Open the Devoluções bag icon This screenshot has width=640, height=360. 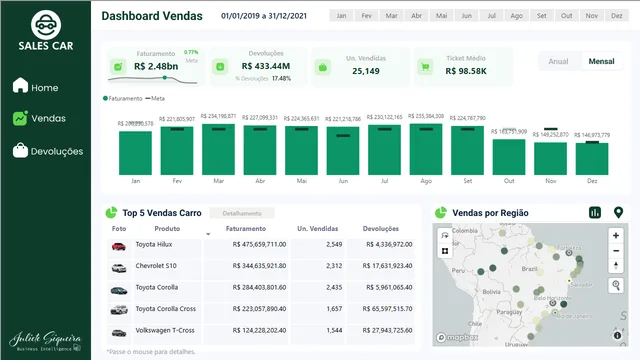pos(20,150)
